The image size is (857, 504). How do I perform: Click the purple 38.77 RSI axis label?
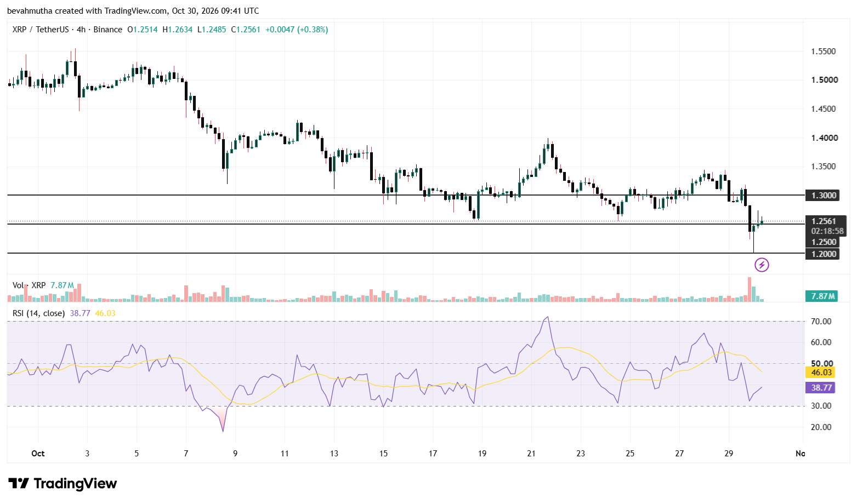pos(821,388)
